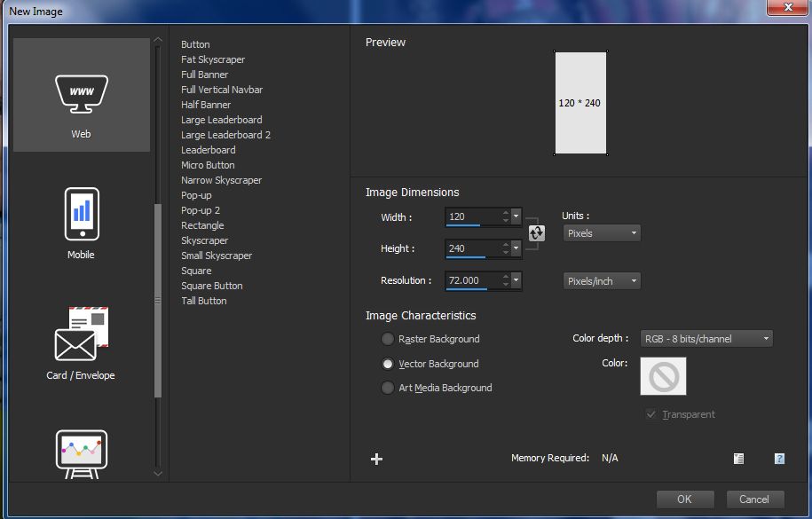The image size is (812, 519).
Task: Click the swap width and height icon
Action: click(536, 232)
